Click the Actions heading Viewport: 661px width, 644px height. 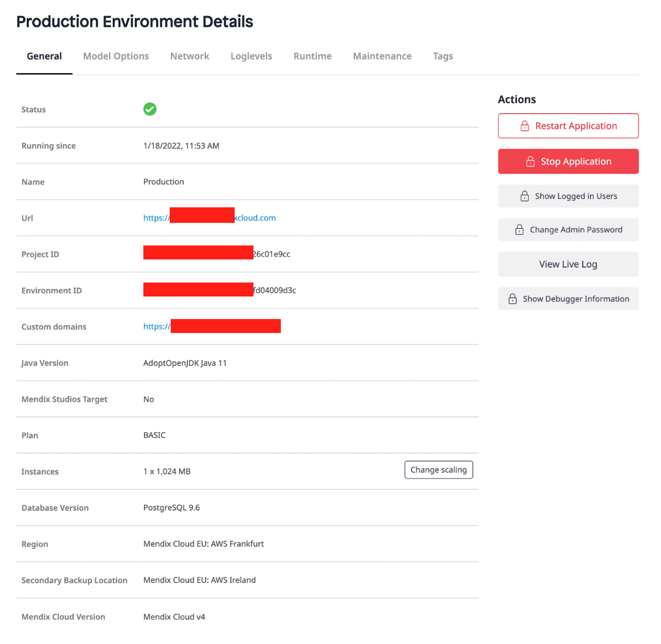(517, 99)
